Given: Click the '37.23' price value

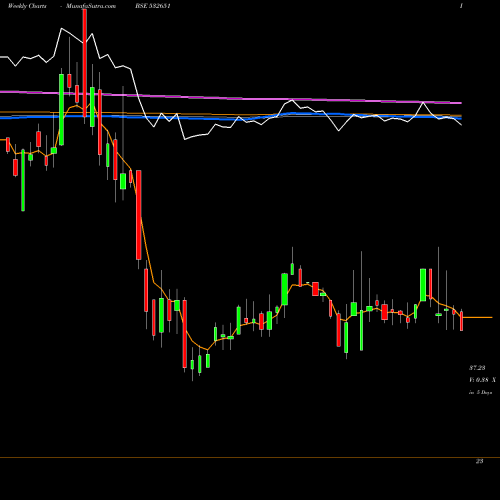Looking at the screenshot, I should pyautogui.click(x=477, y=368).
